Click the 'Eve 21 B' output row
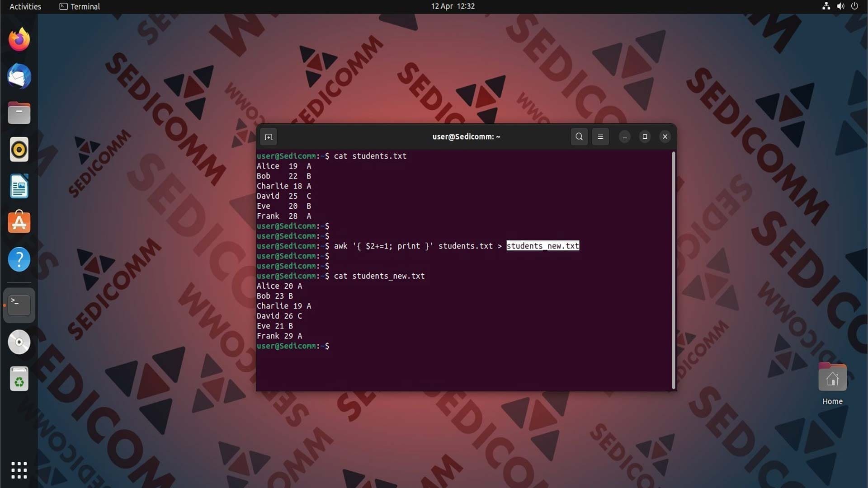The width and height of the screenshot is (868, 488). point(275,326)
